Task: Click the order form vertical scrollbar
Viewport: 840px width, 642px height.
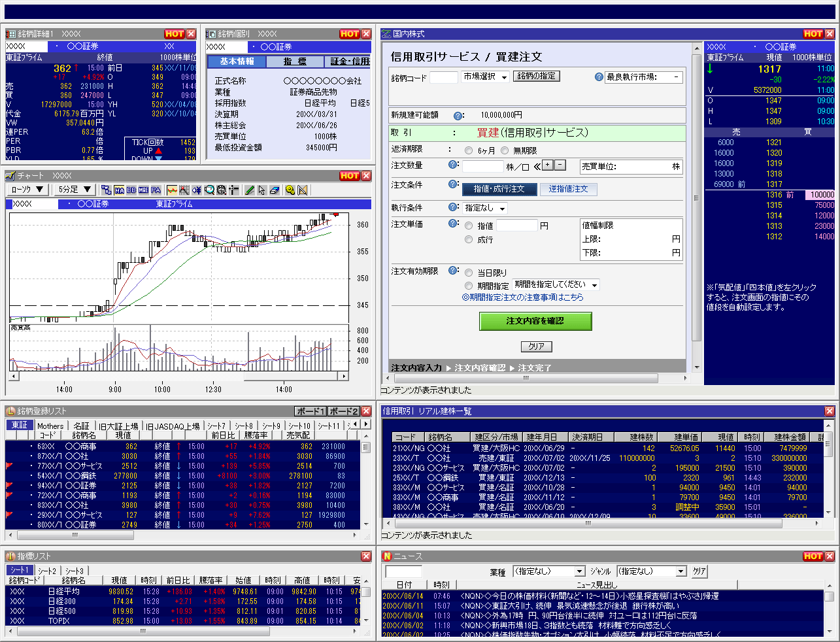Action: coord(696,208)
